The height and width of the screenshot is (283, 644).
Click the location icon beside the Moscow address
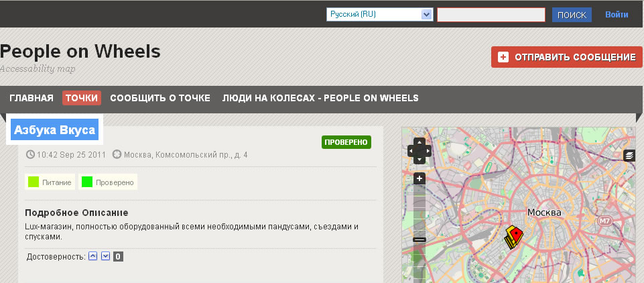click(117, 155)
